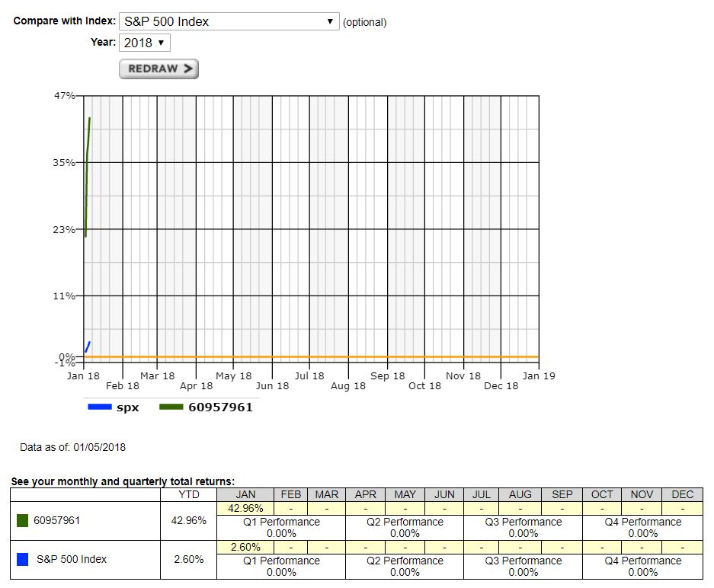The image size is (714, 588).
Task: Select the SEP column header
Action: pyautogui.click(x=562, y=495)
